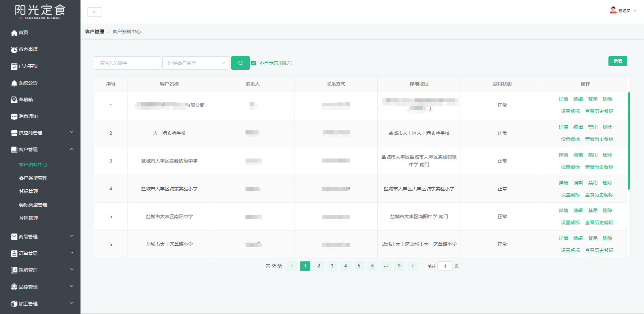The width and height of the screenshot is (644, 314).
Task: Click the message notification chat icon
Action: click(14, 117)
